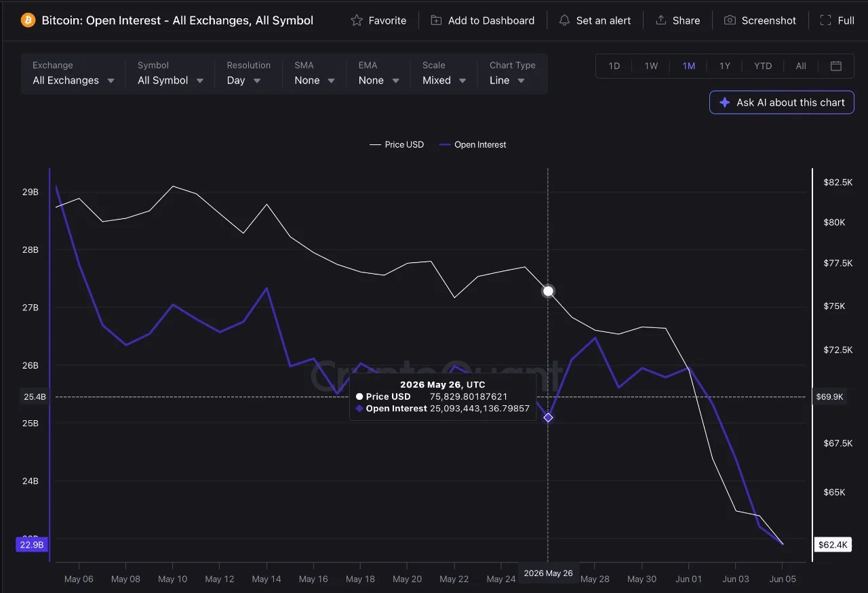The height and width of the screenshot is (593, 868).
Task: Click the May 06 axis date
Action: click(x=79, y=579)
